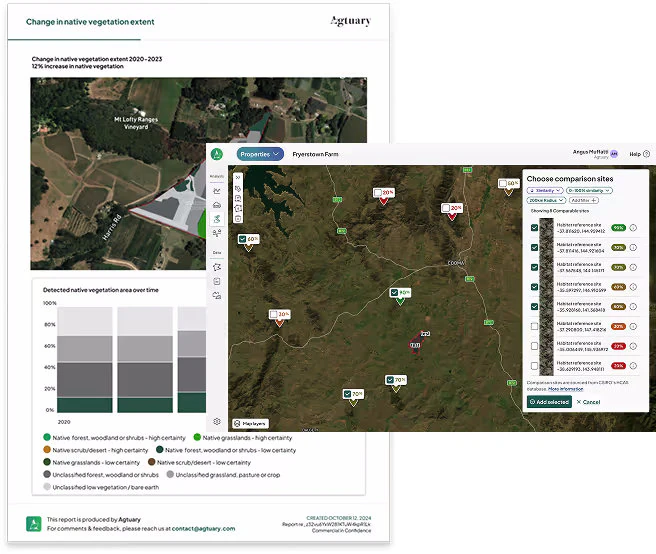Click the list tool icon in the map toolbar

click(x=238, y=199)
